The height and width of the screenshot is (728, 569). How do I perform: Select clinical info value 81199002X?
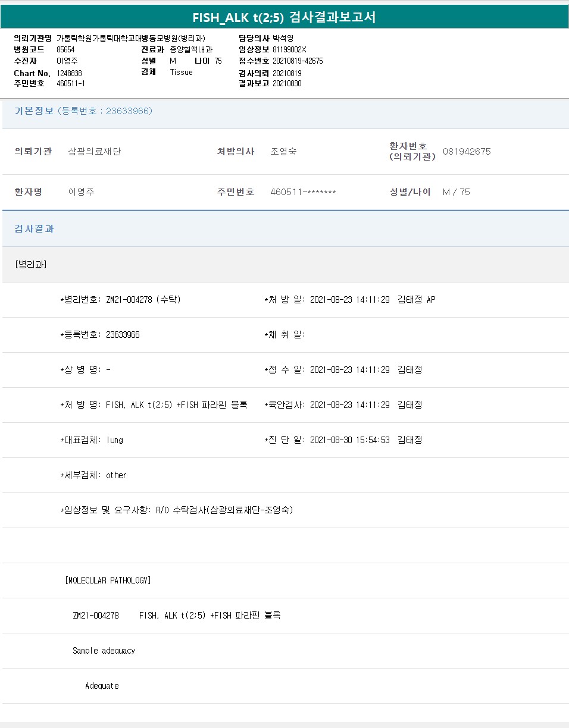(x=289, y=49)
